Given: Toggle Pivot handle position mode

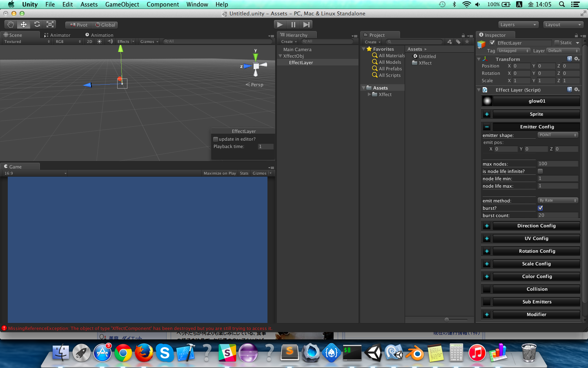Looking at the screenshot, I should (79, 25).
